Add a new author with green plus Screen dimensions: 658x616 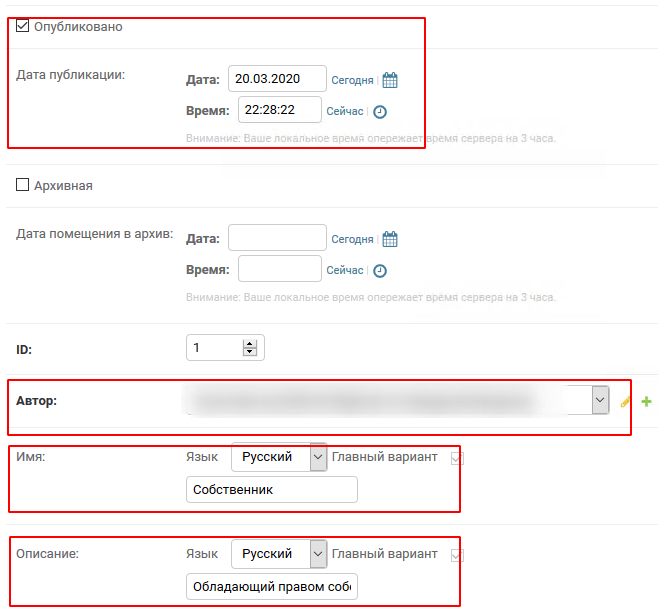(x=646, y=402)
